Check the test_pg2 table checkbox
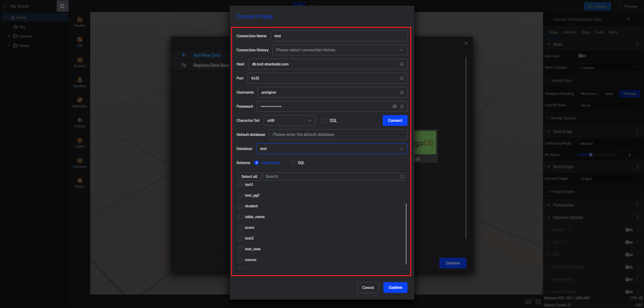The image size is (644, 308). pos(240,195)
